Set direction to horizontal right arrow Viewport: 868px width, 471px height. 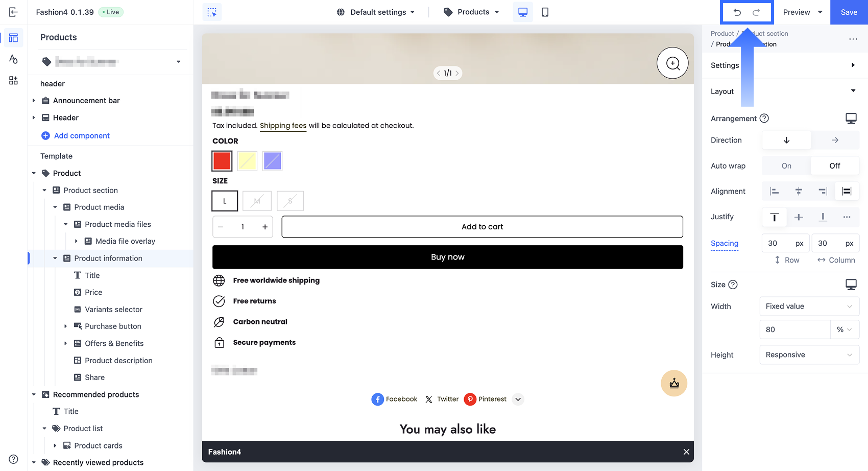(x=835, y=140)
